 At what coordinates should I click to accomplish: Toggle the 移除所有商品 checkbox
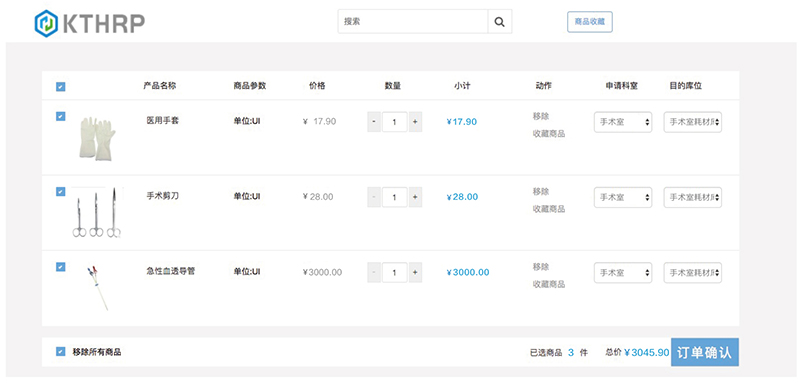[x=60, y=351]
